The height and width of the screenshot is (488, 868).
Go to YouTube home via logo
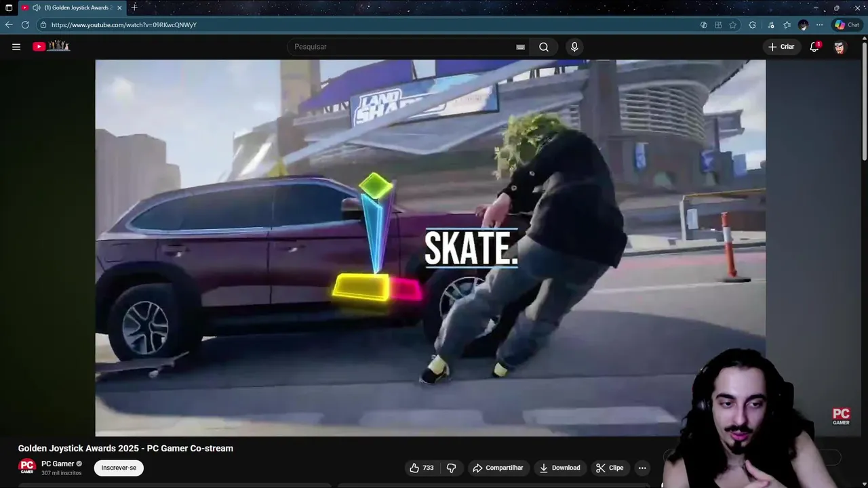tap(51, 46)
